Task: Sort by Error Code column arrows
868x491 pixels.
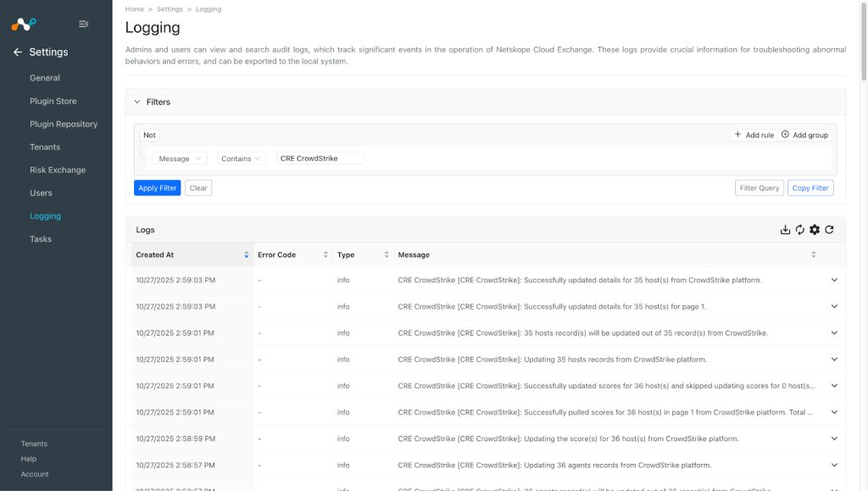Action: click(325, 254)
